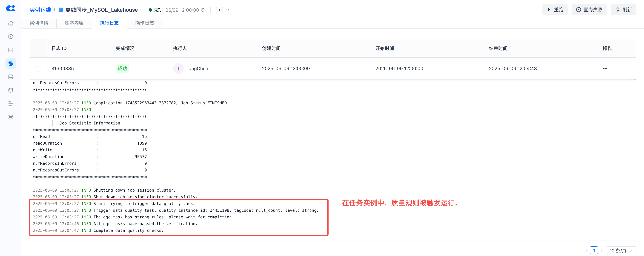Click the app logo at top left
This screenshot has height=256, width=644.
[11, 9]
